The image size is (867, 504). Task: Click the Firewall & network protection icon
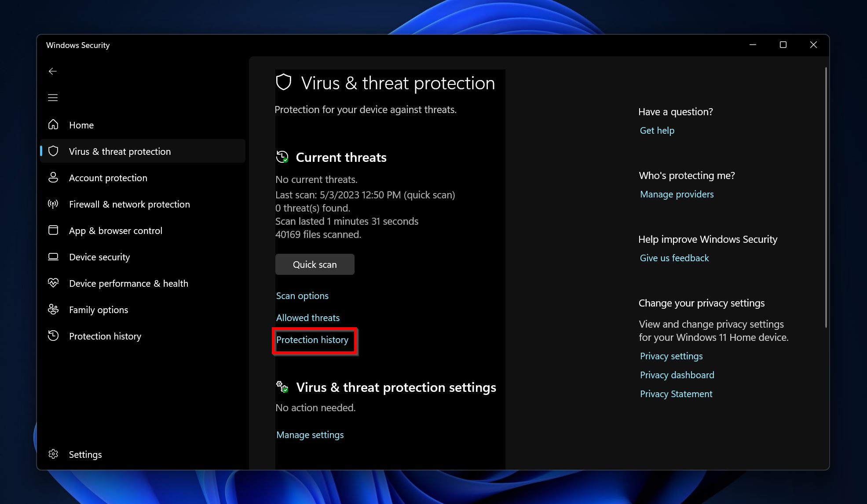(x=53, y=203)
